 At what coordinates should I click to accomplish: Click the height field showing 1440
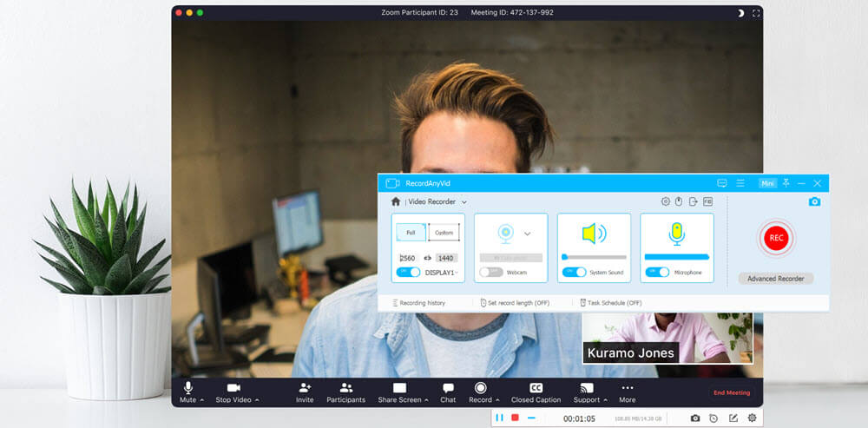[446, 258]
